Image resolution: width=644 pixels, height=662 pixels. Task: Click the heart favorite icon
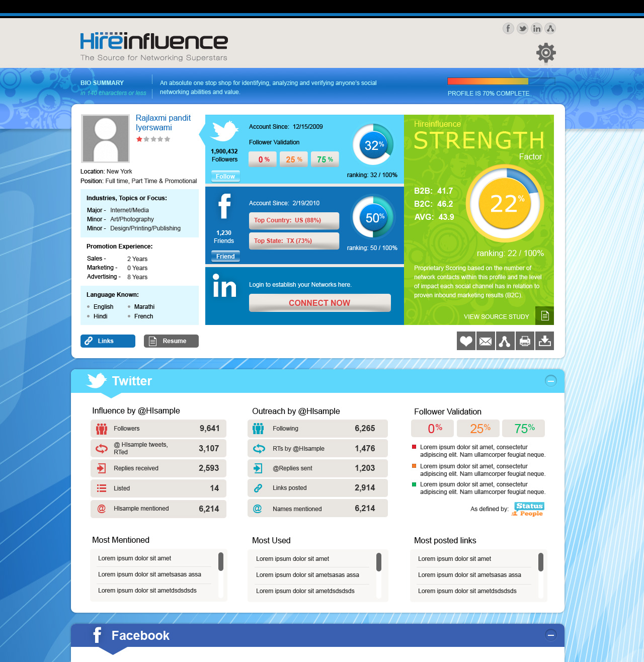point(466,341)
